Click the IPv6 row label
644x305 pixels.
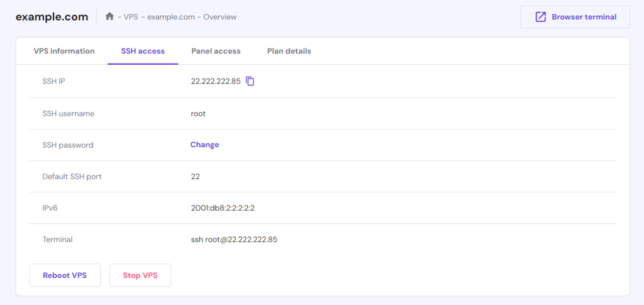click(x=50, y=208)
